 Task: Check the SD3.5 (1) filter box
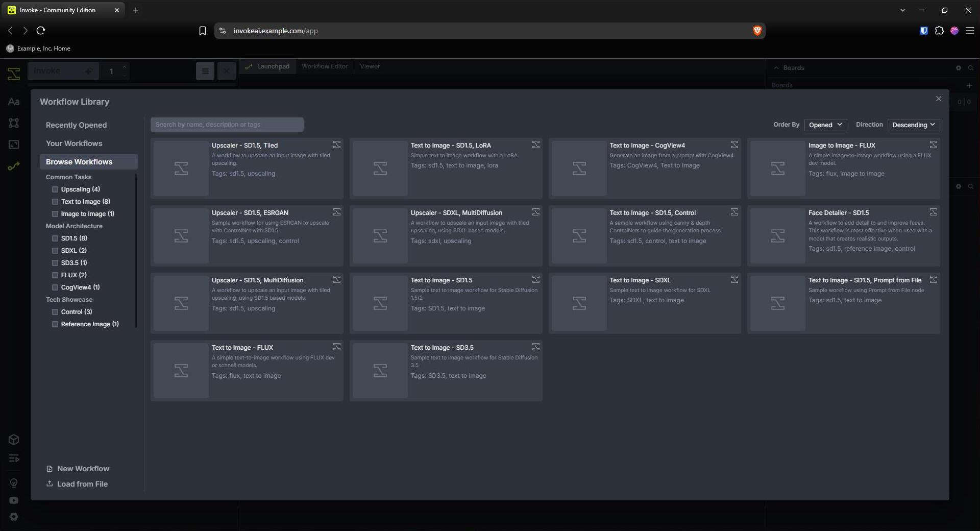click(x=55, y=263)
